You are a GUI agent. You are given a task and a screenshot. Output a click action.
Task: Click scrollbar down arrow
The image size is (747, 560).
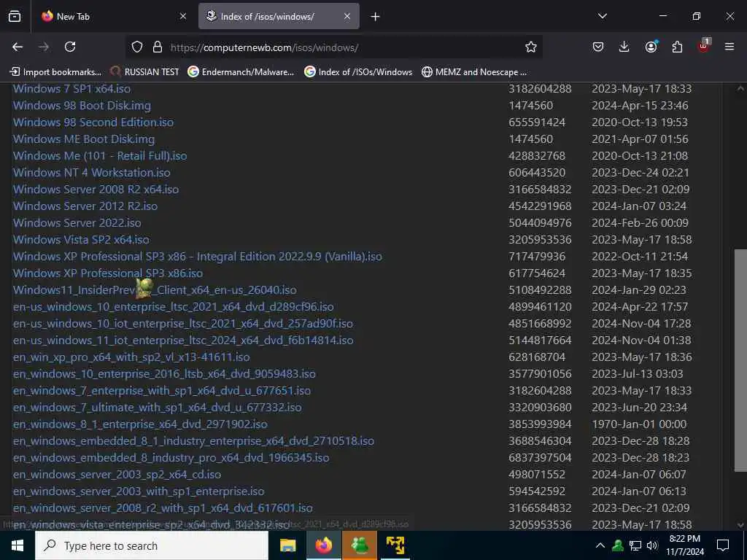pyautogui.click(x=740, y=525)
